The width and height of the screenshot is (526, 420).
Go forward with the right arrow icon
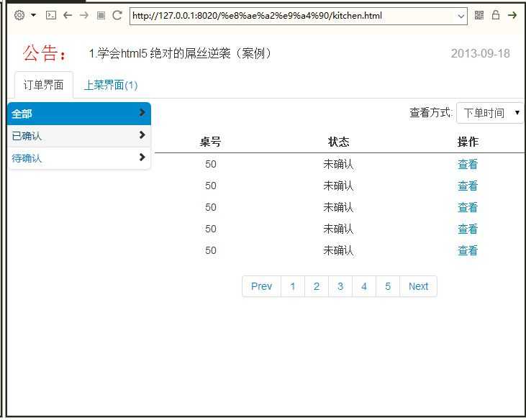(x=84, y=15)
